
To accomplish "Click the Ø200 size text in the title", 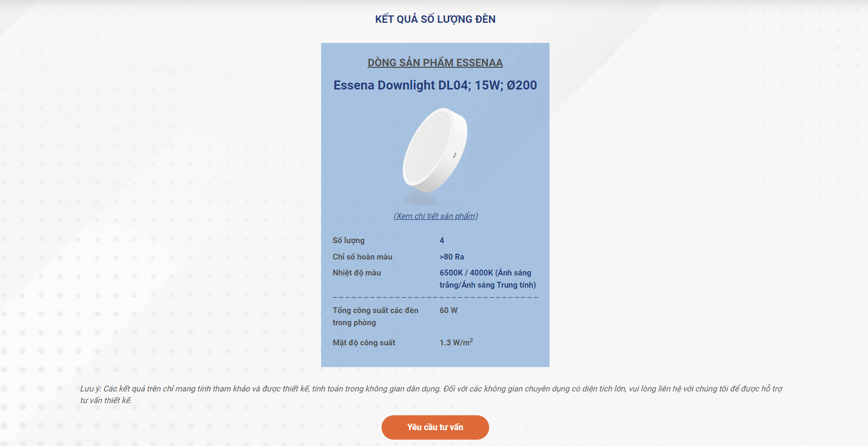I will (522, 85).
